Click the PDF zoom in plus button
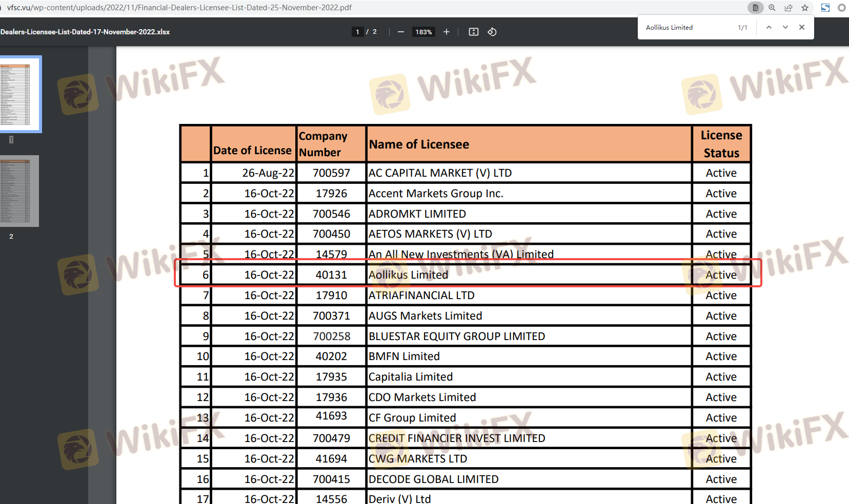Viewport: 849px width, 504px height. (447, 32)
